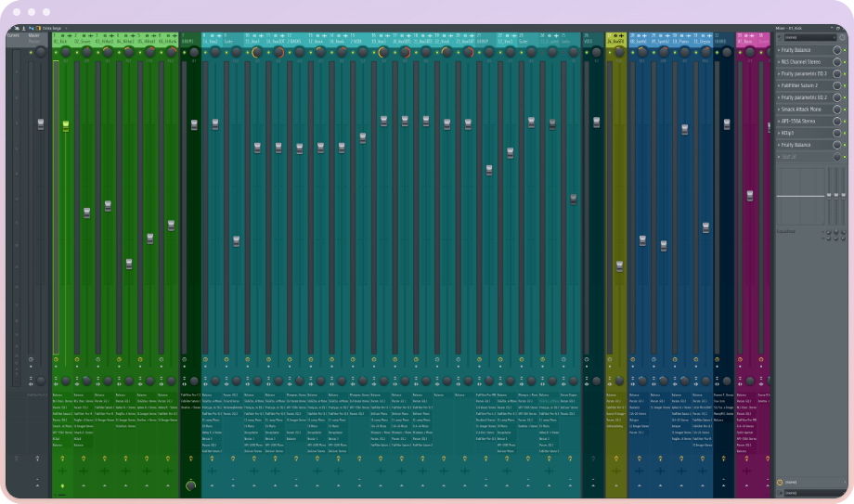Mute the 01_Kick track using its green LED
The image size is (854, 504).
(x=56, y=53)
